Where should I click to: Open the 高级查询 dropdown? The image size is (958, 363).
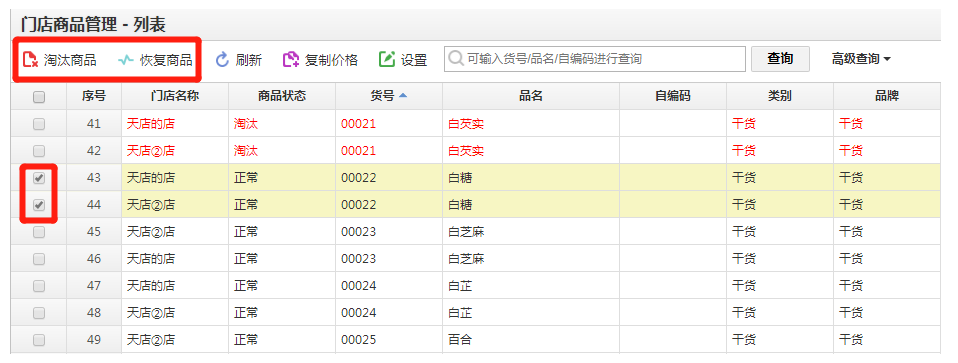tap(861, 59)
